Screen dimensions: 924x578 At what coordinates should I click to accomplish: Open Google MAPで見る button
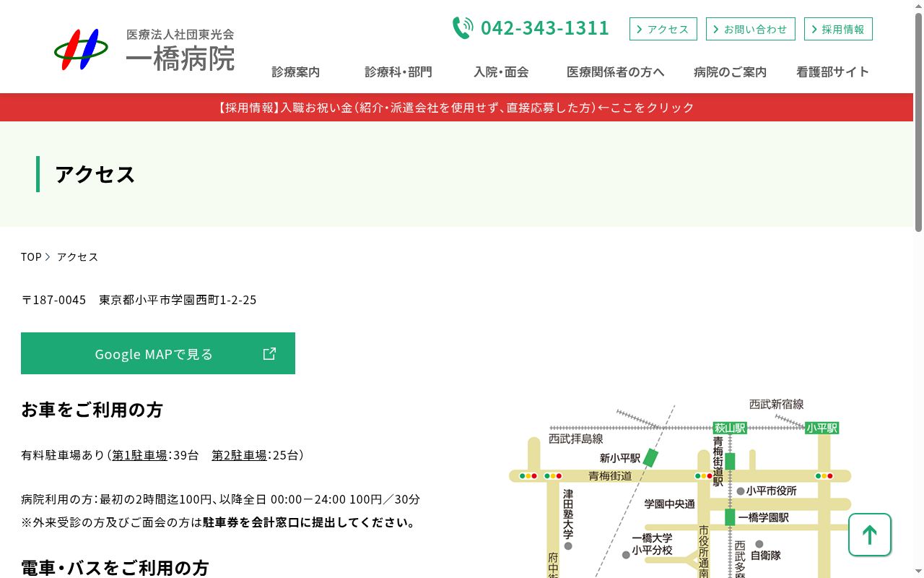158,353
